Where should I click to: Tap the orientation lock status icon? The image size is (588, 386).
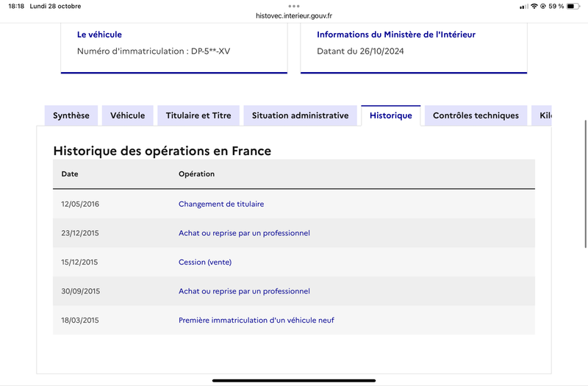(x=542, y=6)
